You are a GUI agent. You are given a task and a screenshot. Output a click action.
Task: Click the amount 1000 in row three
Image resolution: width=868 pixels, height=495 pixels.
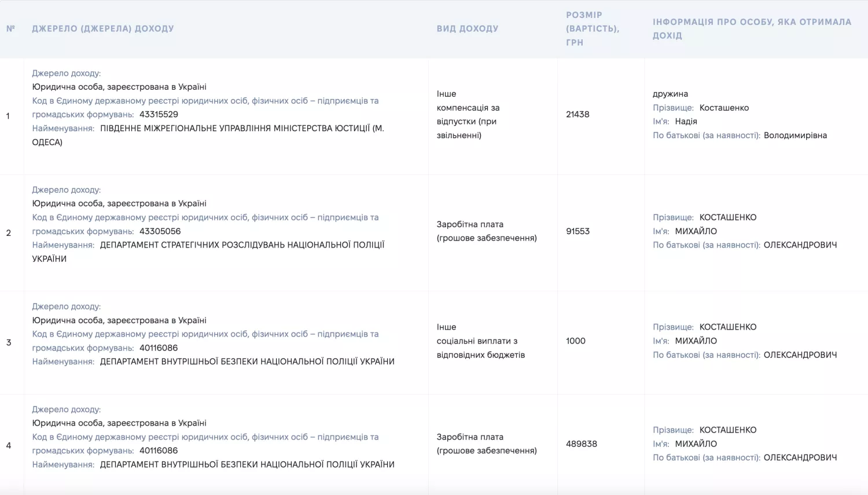(576, 341)
